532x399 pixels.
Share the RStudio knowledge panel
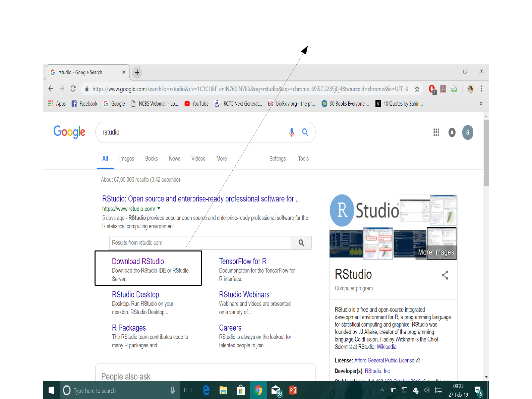point(445,275)
